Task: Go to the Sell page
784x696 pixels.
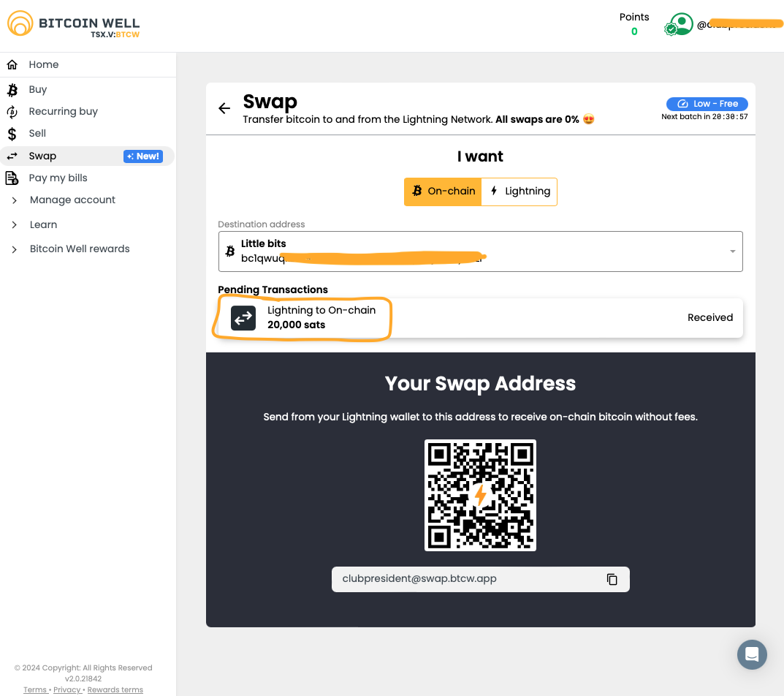Action: (37, 133)
